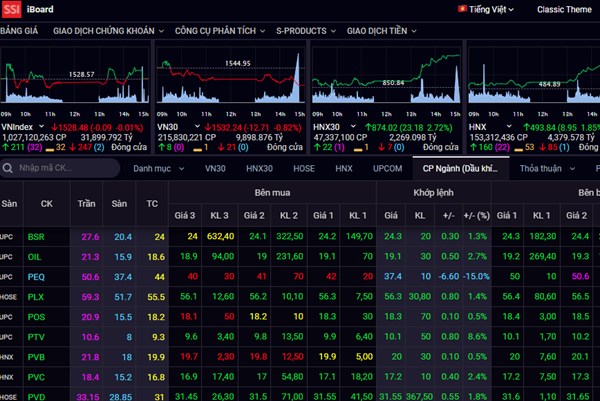Image resolution: width=600 pixels, height=401 pixels.
Task: Switch to the HOSE tab
Action: point(304,168)
